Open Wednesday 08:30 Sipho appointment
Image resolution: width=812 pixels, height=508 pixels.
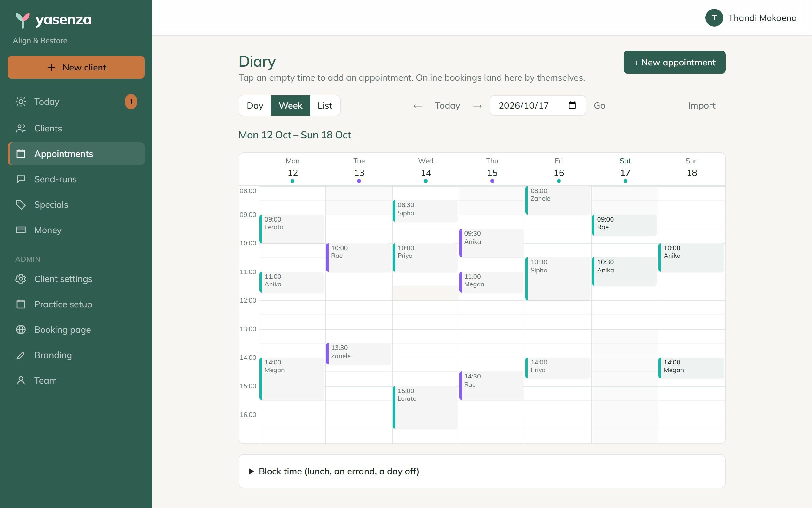click(425, 211)
